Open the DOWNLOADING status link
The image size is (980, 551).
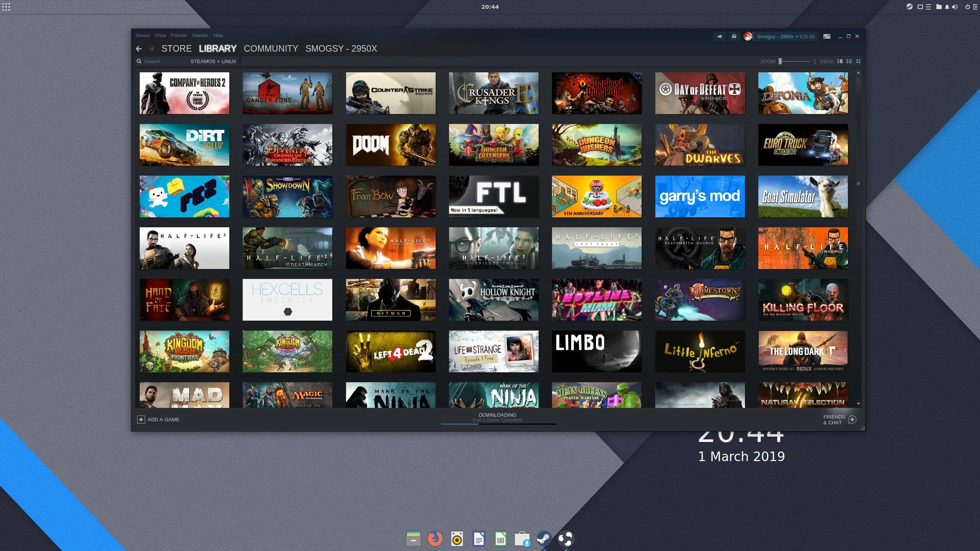497,415
